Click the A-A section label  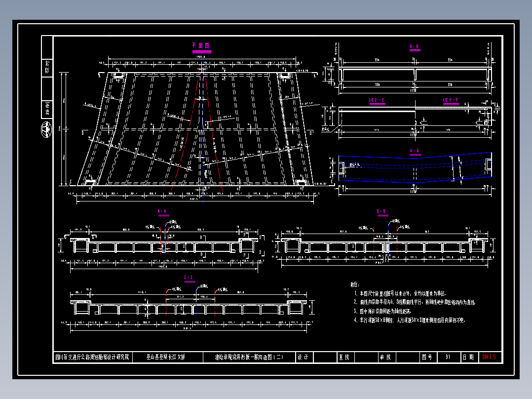point(162,211)
